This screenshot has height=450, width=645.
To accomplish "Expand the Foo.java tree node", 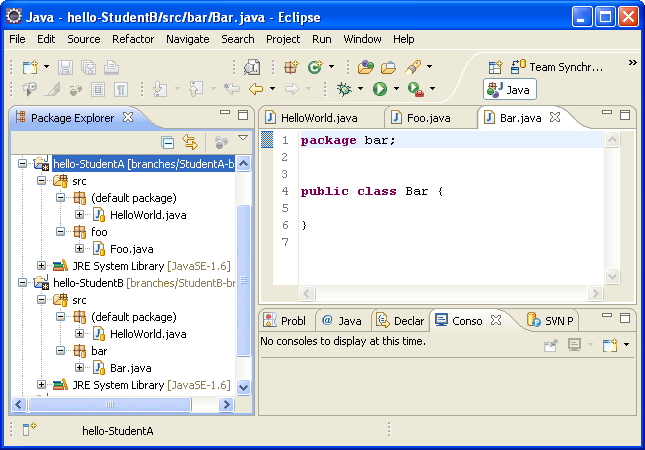I will [x=80, y=249].
